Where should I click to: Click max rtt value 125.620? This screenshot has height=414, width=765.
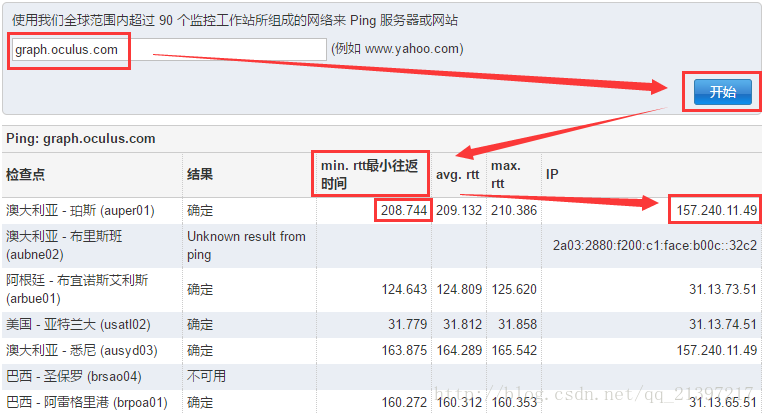click(x=514, y=289)
